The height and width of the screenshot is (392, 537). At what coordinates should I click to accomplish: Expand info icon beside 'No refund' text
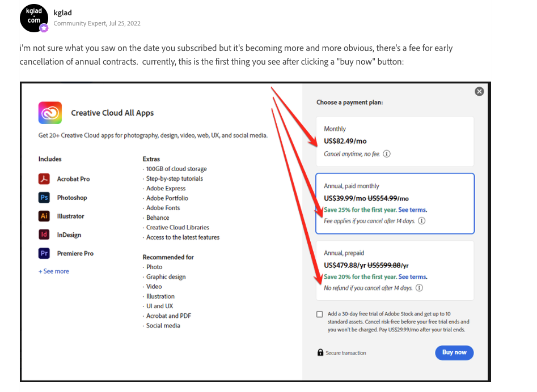pyautogui.click(x=418, y=287)
